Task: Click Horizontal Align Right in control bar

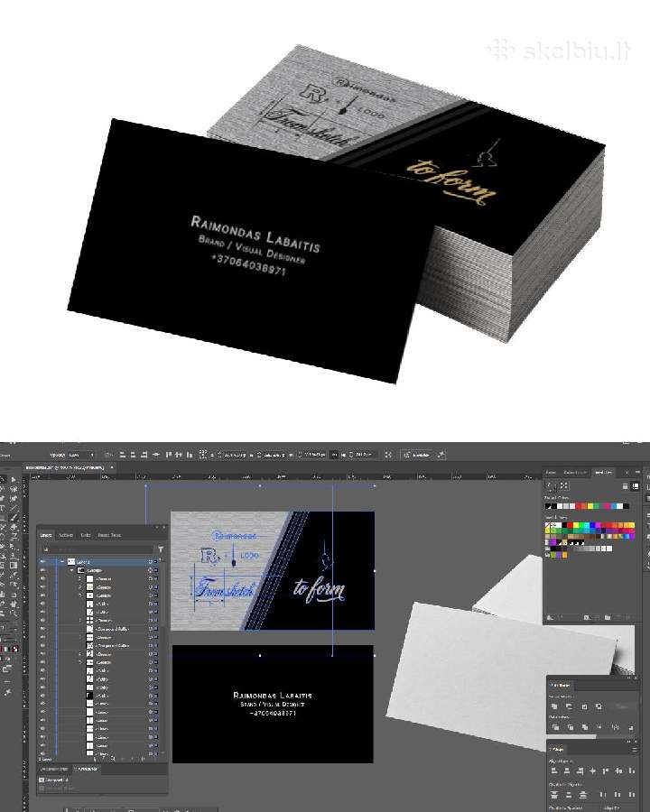Action: pos(144,455)
